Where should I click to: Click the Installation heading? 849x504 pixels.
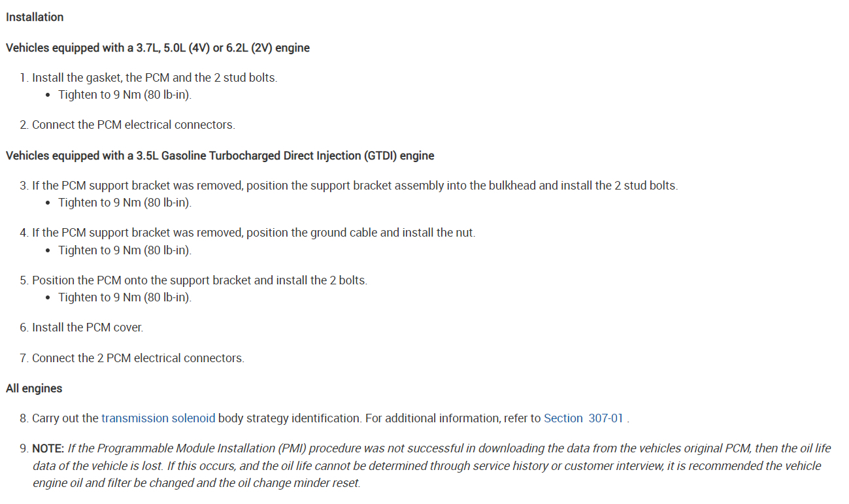(x=35, y=17)
